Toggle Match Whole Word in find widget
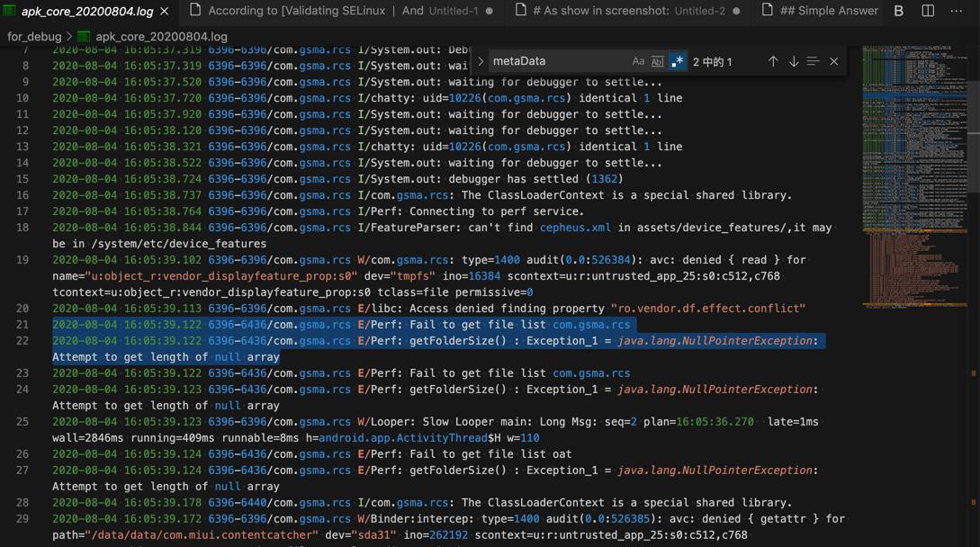Image resolution: width=980 pixels, height=547 pixels. tap(657, 61)
